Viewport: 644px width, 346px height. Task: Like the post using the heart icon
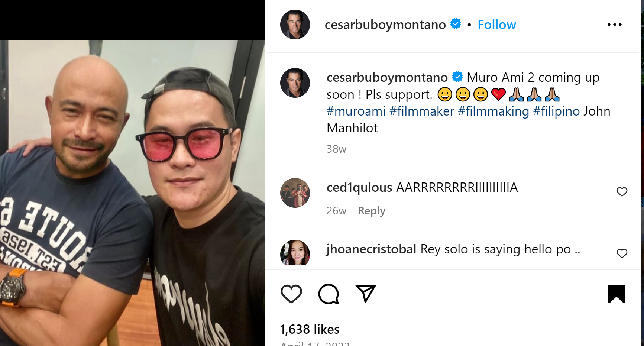pos(292,294)
